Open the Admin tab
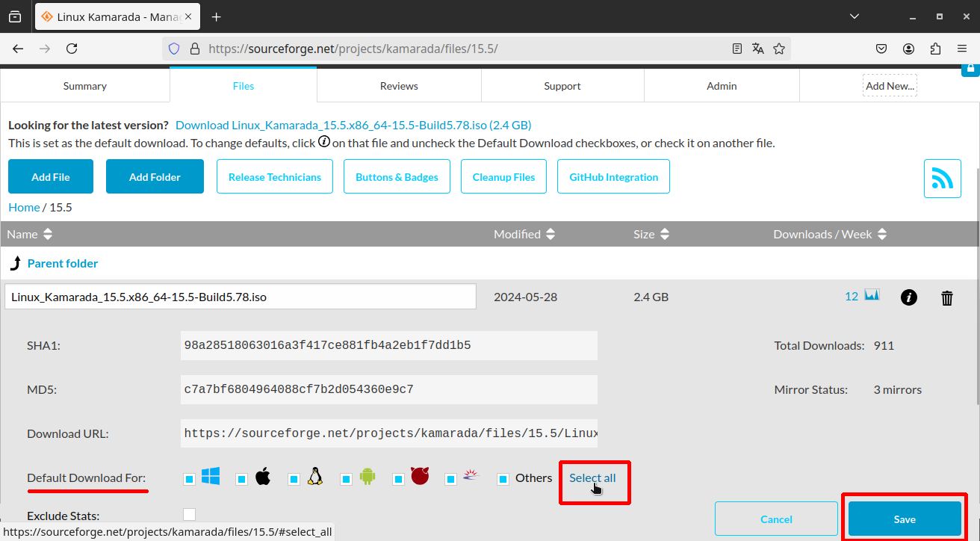 click(722, 86)
